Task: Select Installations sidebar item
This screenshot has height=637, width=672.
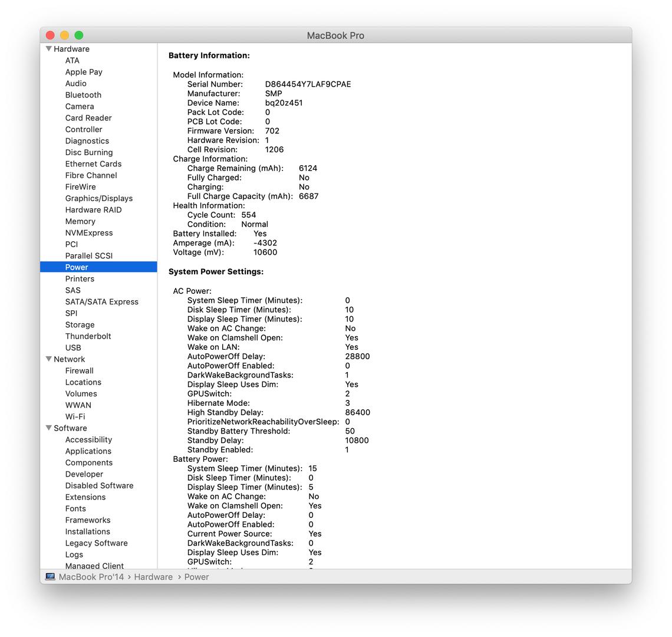Action: point(87,532)
